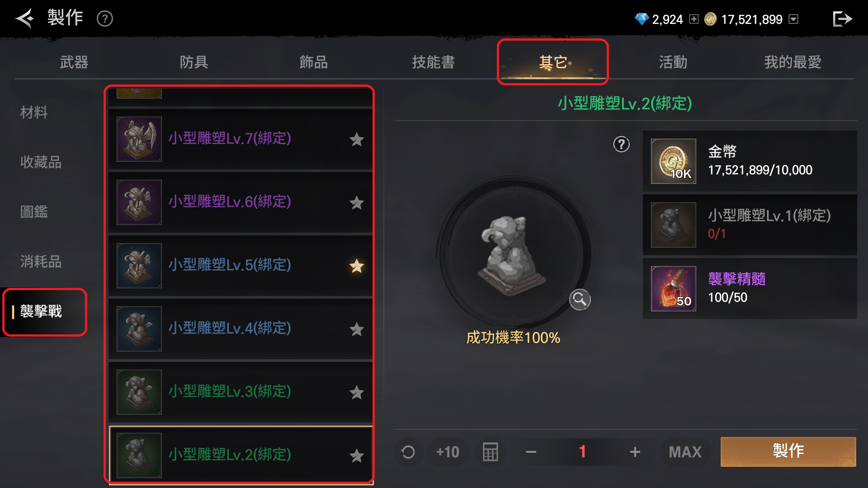Toggle favorite star for 小型雕塑Lv.7
Image resolution: width=868 pixels, height=488 pixels.
357,139
